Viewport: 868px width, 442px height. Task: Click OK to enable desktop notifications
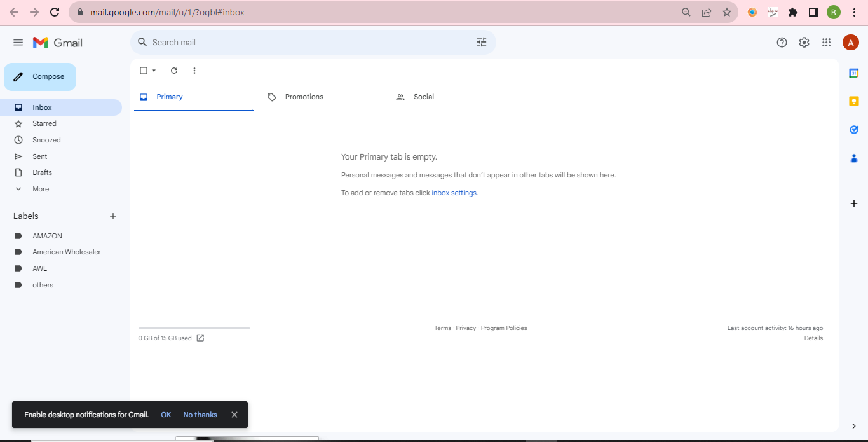click(166, 415)
